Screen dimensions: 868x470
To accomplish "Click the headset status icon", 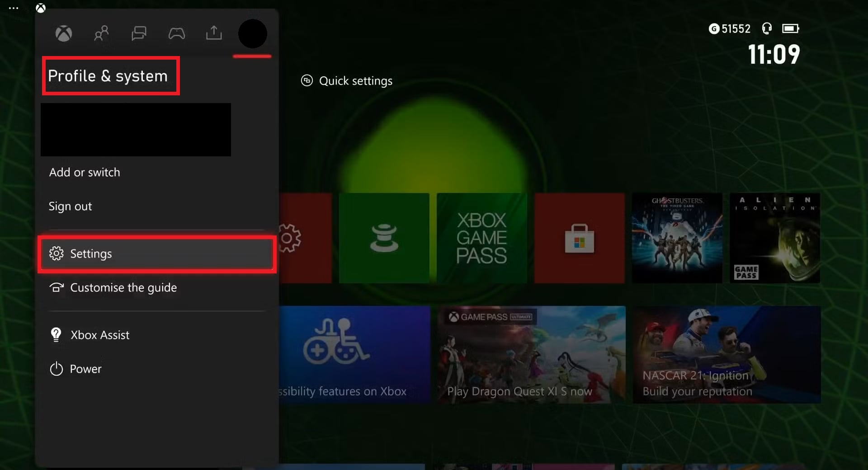I will (x=767, y=28).
